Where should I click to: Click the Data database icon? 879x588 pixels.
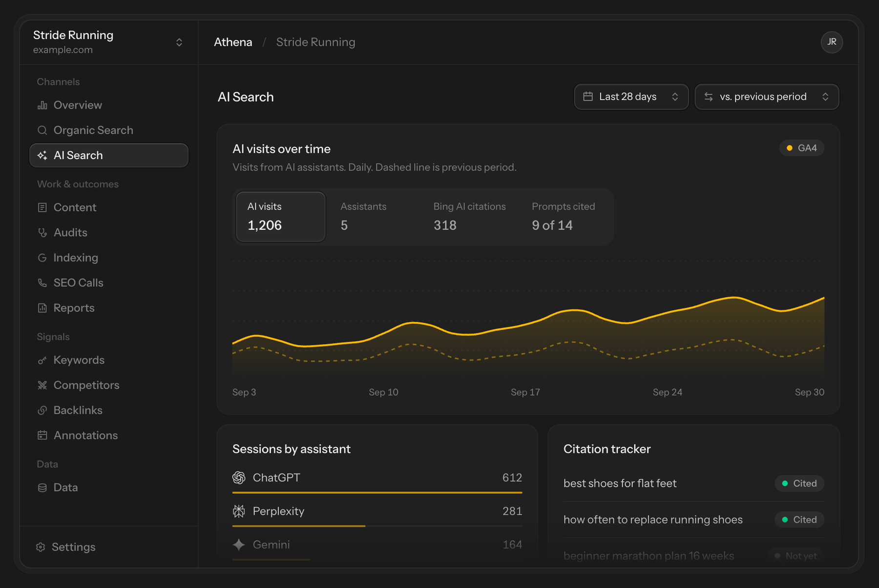click(42, 487)
